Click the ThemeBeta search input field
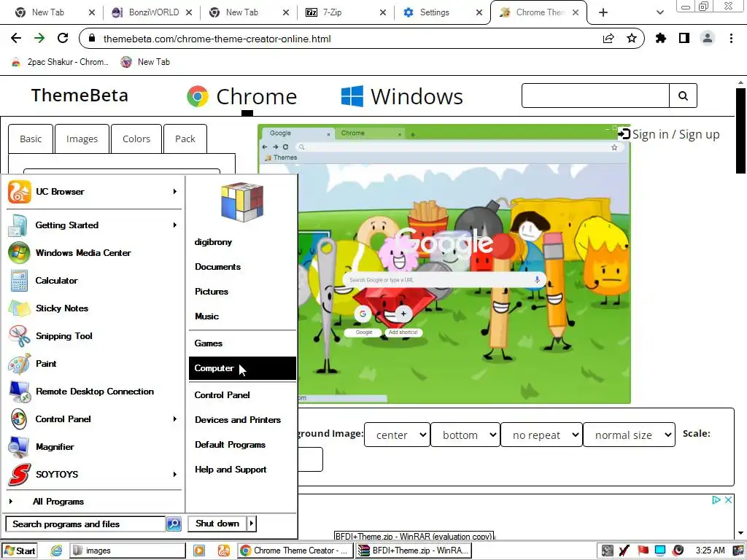 tap(595, 96)
